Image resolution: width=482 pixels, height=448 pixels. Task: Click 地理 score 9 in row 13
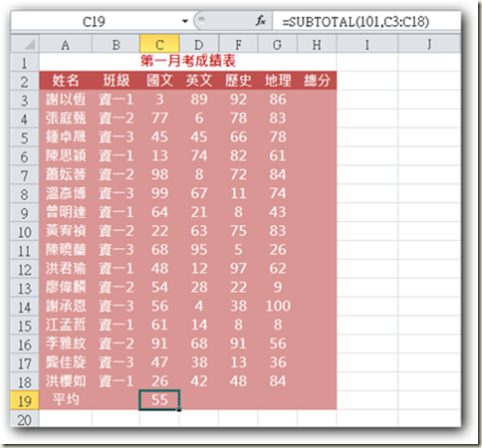278,288
